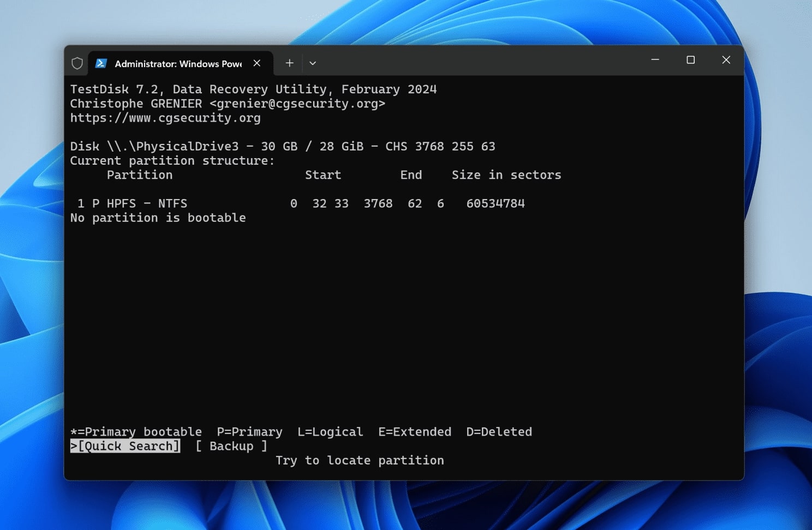The width and height of the screenshot is (812, 530).
Task: Select the Backup option
Action: 231,446
